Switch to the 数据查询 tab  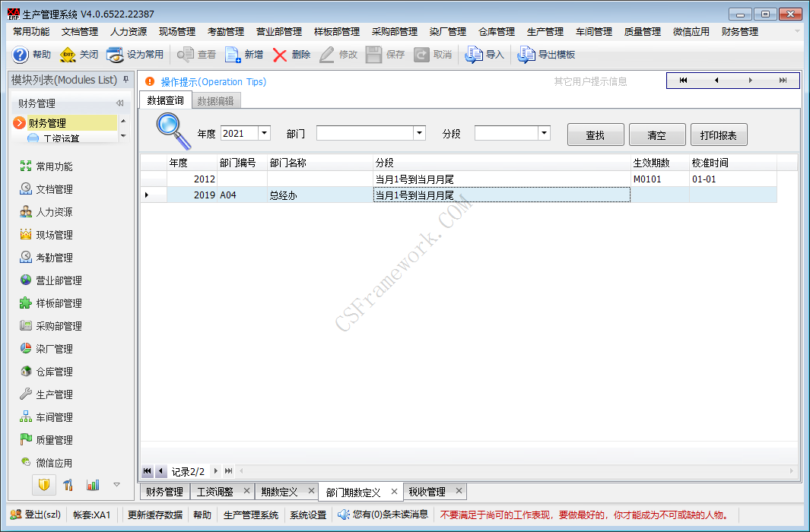(165, 100)
